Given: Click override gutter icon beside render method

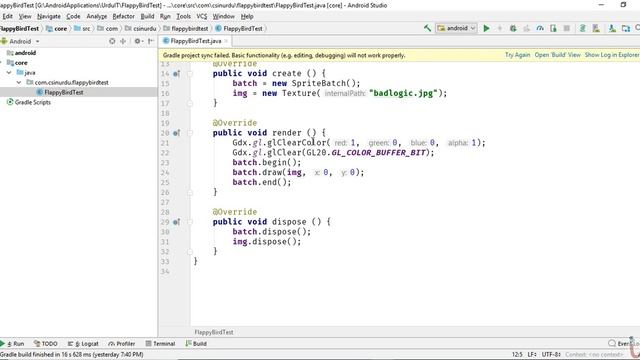Looking at the screenshot, I should 176,133.
